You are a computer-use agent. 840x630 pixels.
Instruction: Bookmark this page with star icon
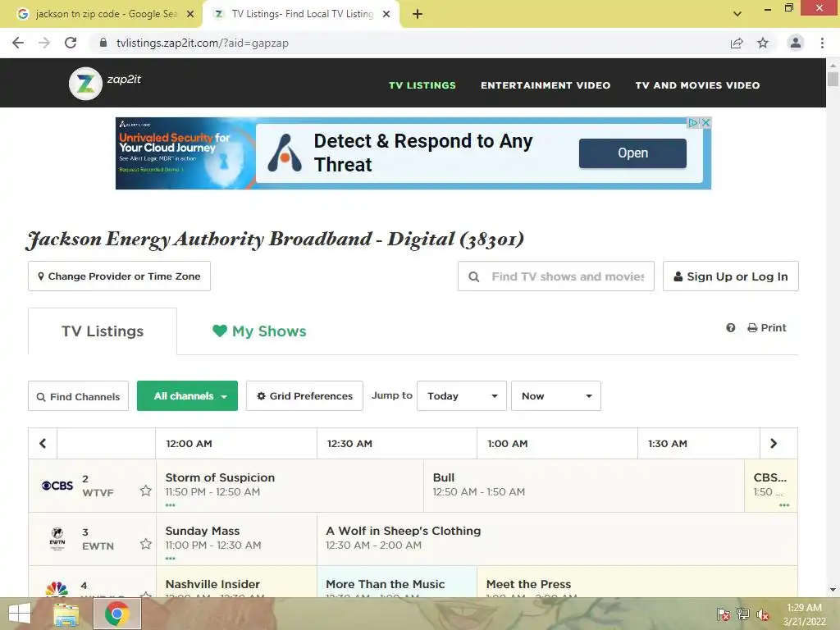(x=763, y=43)
